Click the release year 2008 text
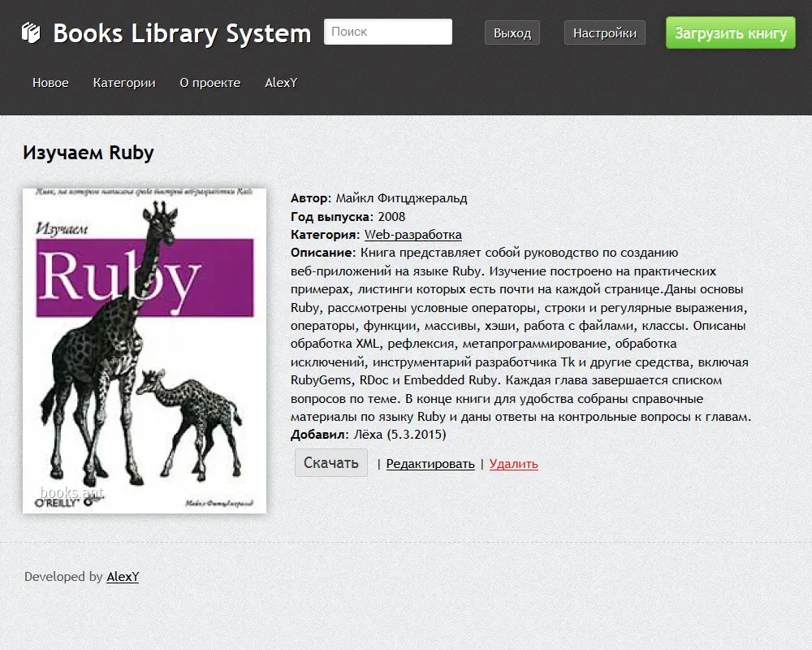This screenshot has width=812, height=650. pyautogui.click(x=391, y=217)
